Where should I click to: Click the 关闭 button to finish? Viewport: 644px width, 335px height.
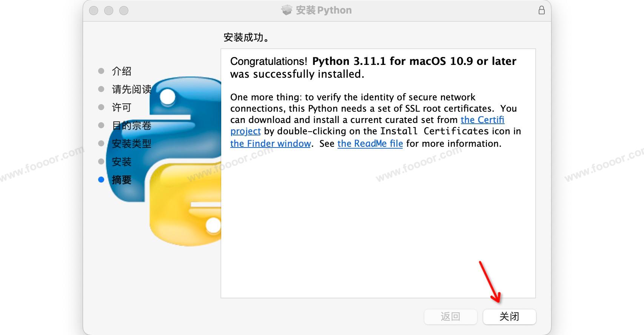click(509, 317)
